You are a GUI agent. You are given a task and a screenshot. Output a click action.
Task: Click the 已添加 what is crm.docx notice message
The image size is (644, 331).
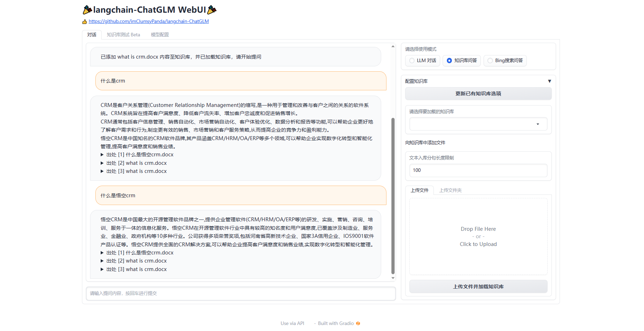point(236,57)
